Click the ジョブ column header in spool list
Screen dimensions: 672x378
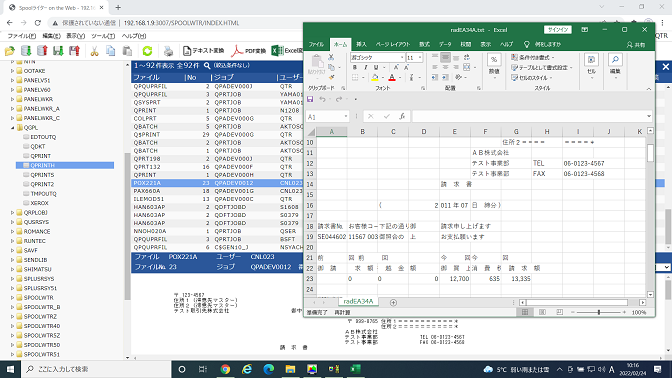(224, 77)
